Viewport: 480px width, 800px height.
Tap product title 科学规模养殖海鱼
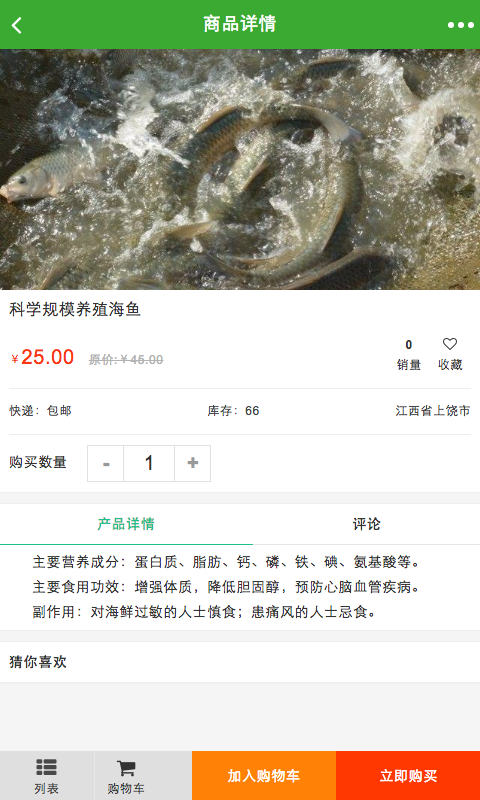[x=75, y=309]
